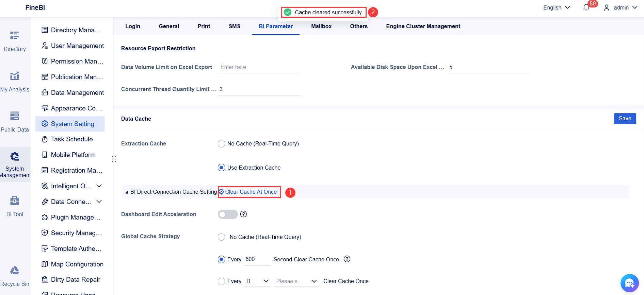This screenshot has height=295, width=644.
Task: Focus Data Volume Limit on Excel Export field
Action: click(x=259, y=67)
